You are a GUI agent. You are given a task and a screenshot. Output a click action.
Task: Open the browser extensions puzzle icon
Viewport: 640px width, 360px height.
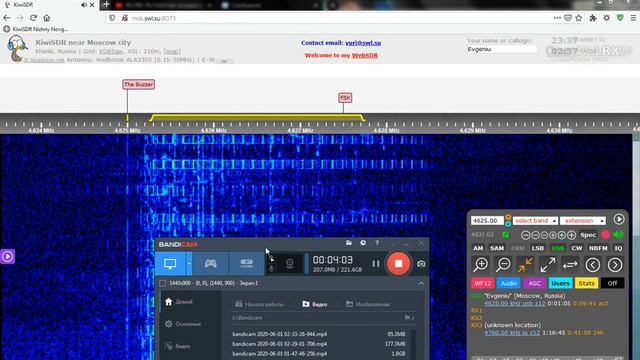pyautogui.click(x=593, y=18)
